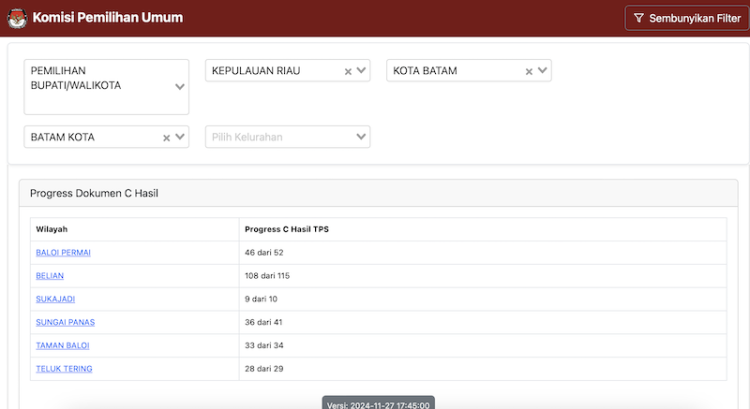Open the Kepulauan Riau province dropdown
The image size is (750, 409).
287,70
